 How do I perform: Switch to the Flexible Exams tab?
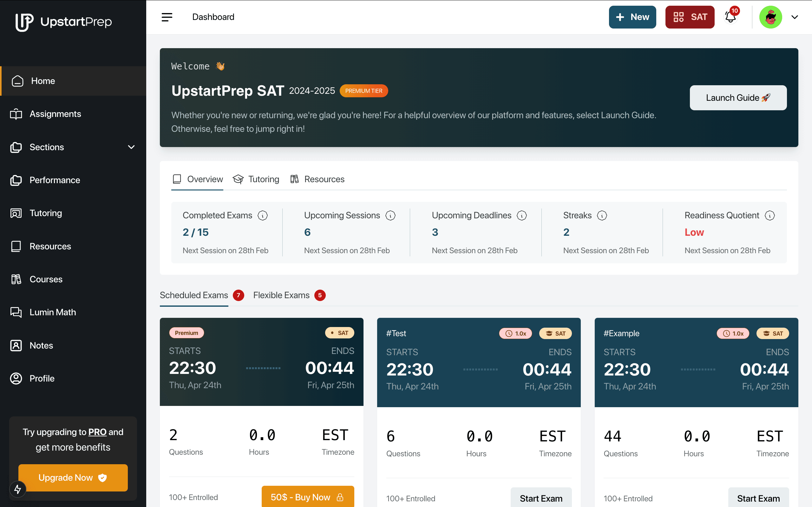281,295
